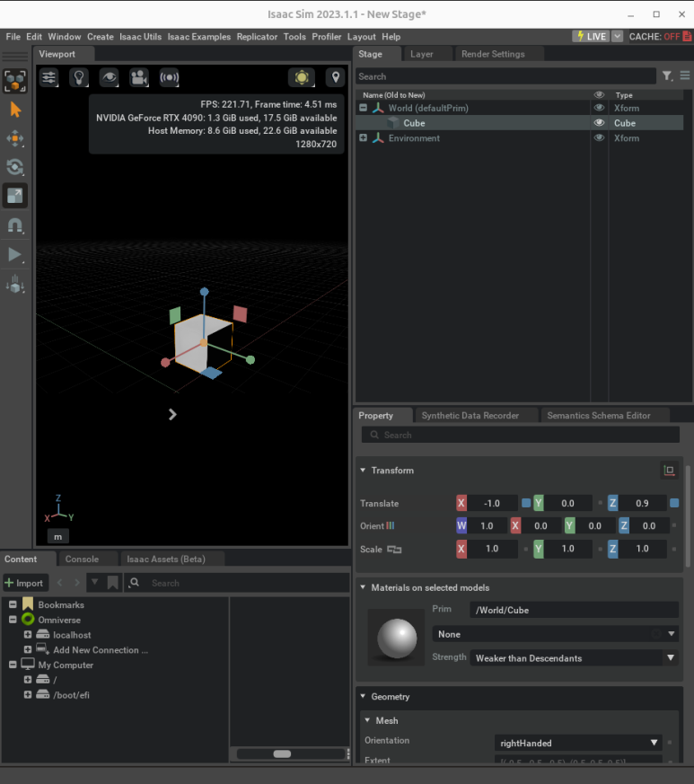Click the selection mode icon in the left toolbar
This screenshot has width=694, height=784.
pyautogui.click(x=15, y=81)
